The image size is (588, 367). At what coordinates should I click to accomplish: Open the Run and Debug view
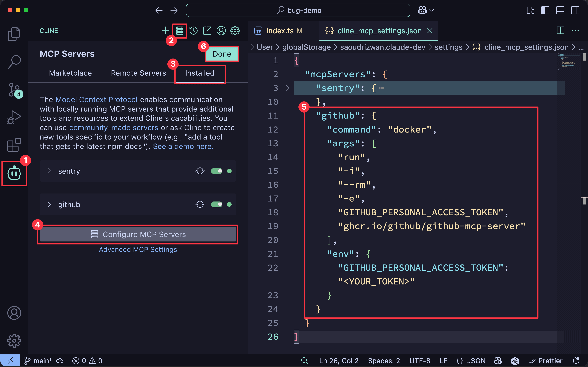coord(14,117)
